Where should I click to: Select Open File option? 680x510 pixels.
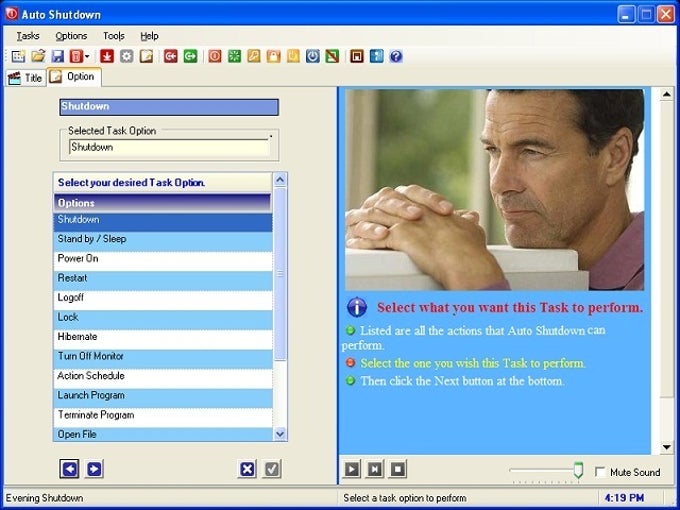163,434
